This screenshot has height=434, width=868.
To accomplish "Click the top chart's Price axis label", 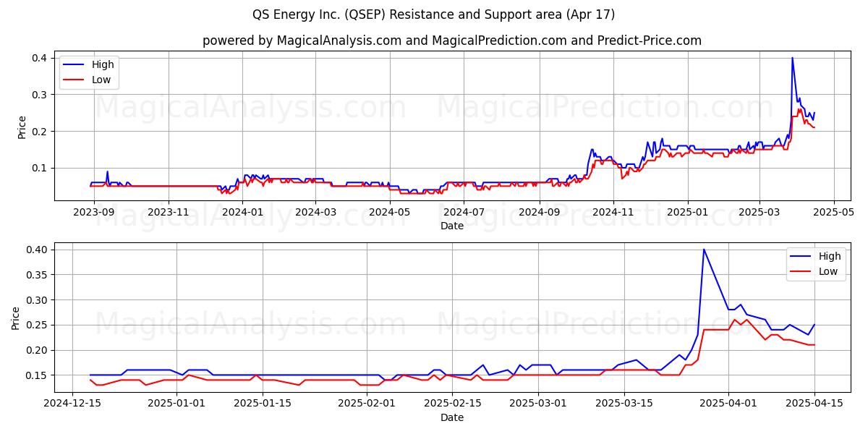I will click(22, 127).
